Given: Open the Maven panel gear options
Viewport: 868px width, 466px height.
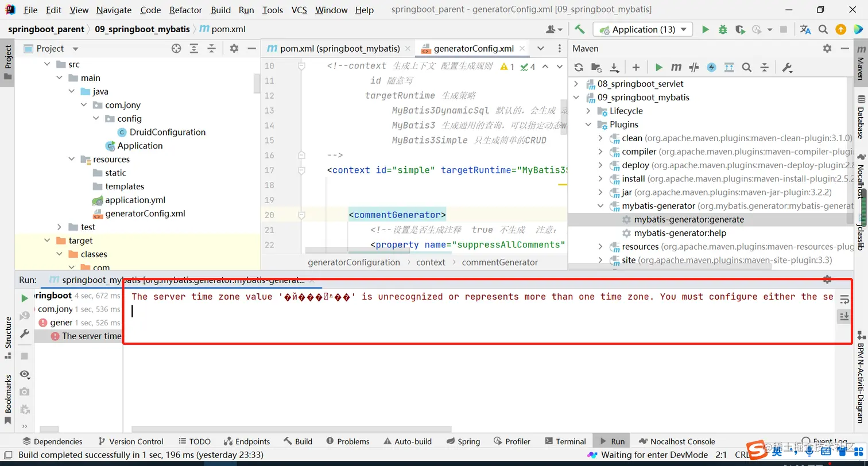Looking at the screenshot, I should click(x=827, y=49).
